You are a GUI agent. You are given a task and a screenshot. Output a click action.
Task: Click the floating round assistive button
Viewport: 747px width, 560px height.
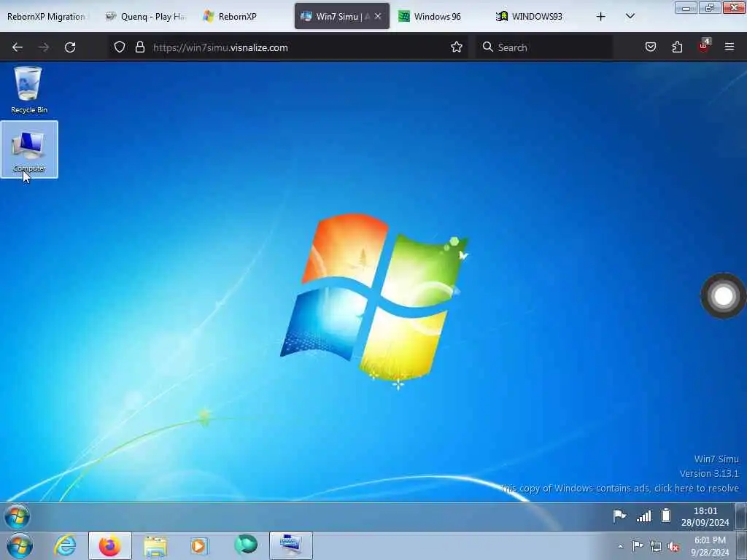pos(723,296)
